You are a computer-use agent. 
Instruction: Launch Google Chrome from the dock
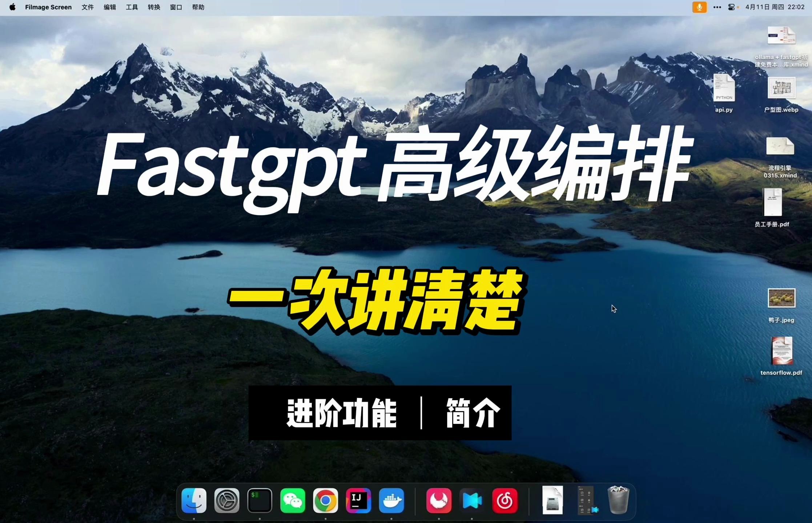point(325,500)
